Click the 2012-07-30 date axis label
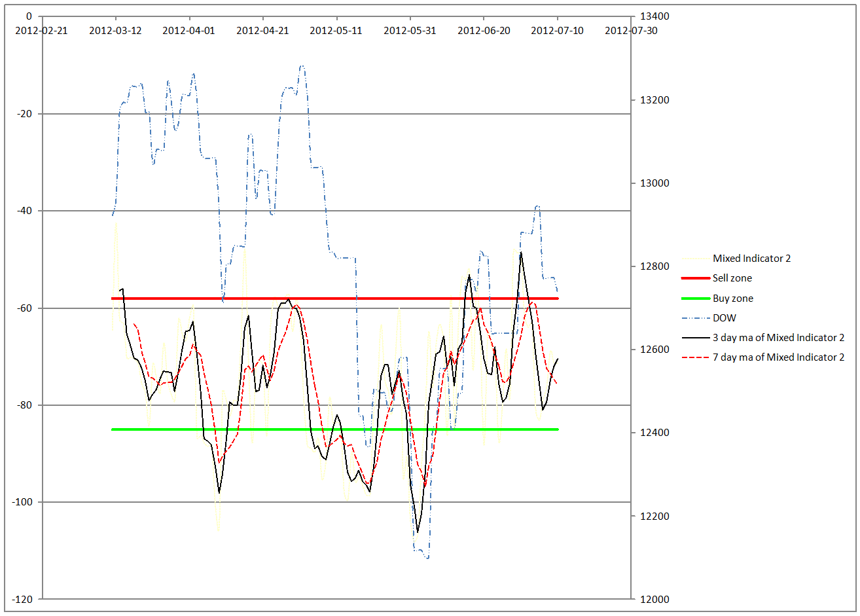The height and width of the screenshot is (616, 860). pos(631,30)
